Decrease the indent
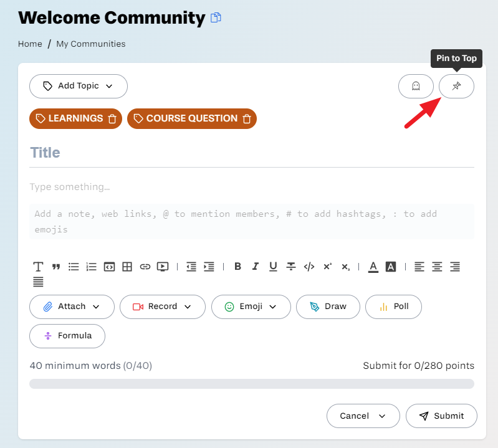498x448 pixels. pyautogui.click(x=191, y=267)
